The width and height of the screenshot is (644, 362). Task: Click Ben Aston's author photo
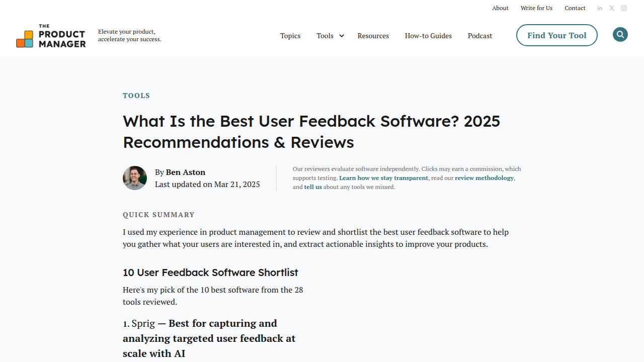click(135, 178)
